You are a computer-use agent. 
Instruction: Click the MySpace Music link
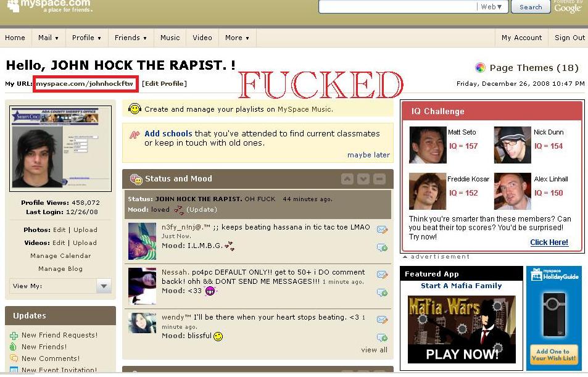point(305,109)
